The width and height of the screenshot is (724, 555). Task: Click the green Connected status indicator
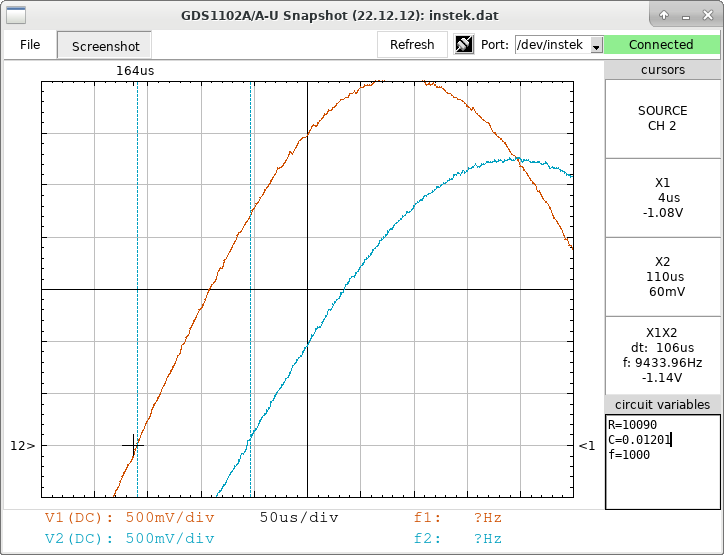pyautogui.click(x=661, y=45)
